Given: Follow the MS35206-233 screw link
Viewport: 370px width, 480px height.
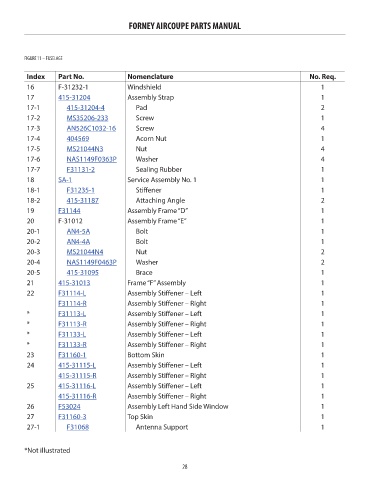Looking at the screenshot, I should [x=87, y=118].
